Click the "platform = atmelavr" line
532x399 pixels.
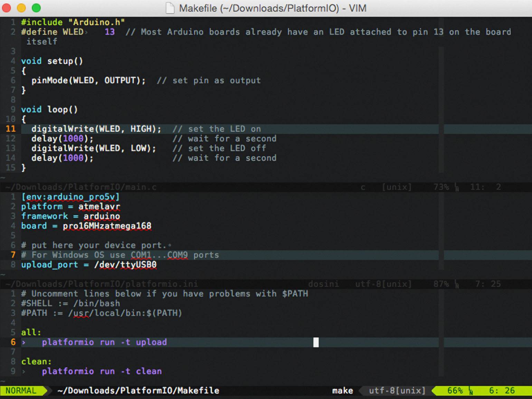pyautogui.click(x=70, y=207)
